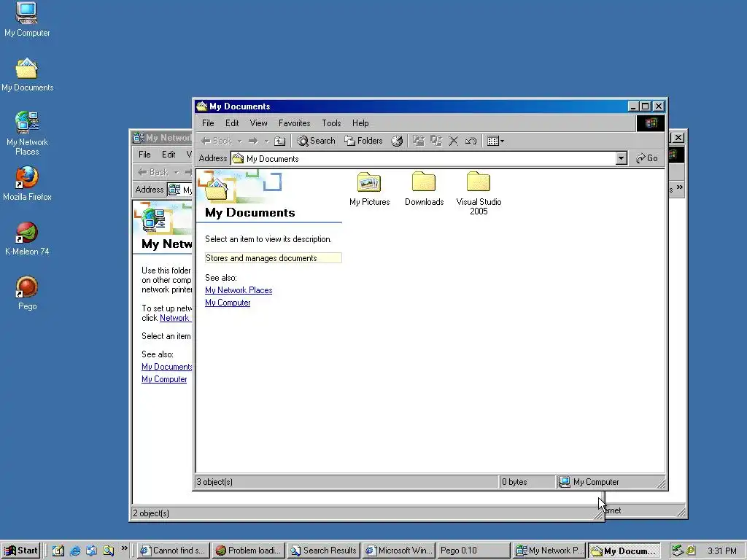Click Back button in My Network Places window
Viewport: 747px width, 560px height.
(x=153, y=172)
